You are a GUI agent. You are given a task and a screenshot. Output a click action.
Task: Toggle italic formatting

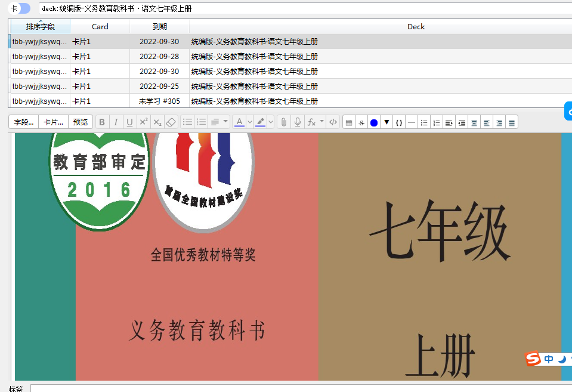pos(116,122)
